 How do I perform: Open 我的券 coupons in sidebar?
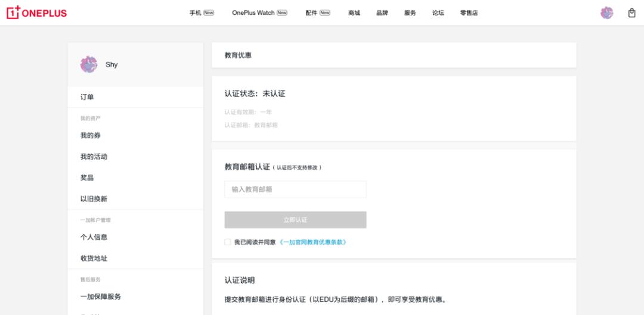(x=91, y=136)
